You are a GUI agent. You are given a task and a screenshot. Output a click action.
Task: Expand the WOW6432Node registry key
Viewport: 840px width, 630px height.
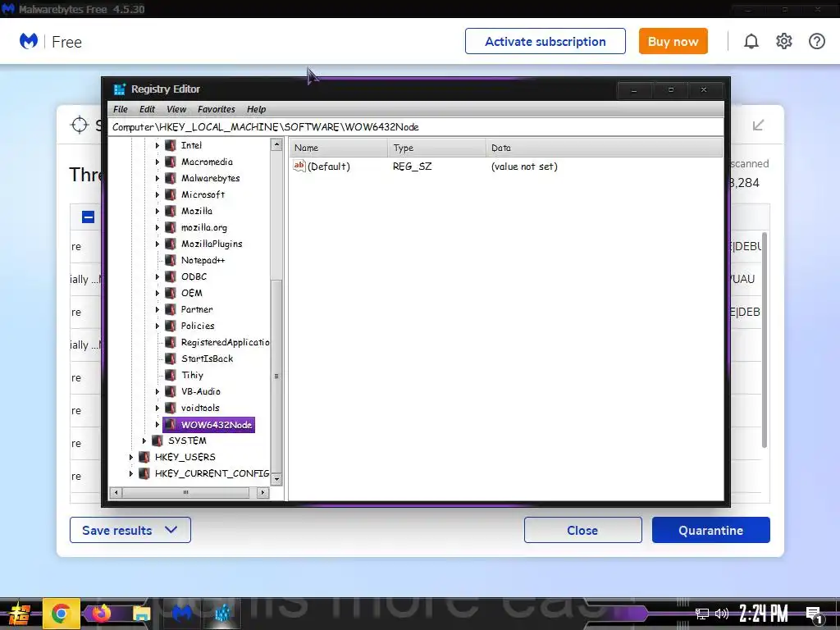click(157, 424)
